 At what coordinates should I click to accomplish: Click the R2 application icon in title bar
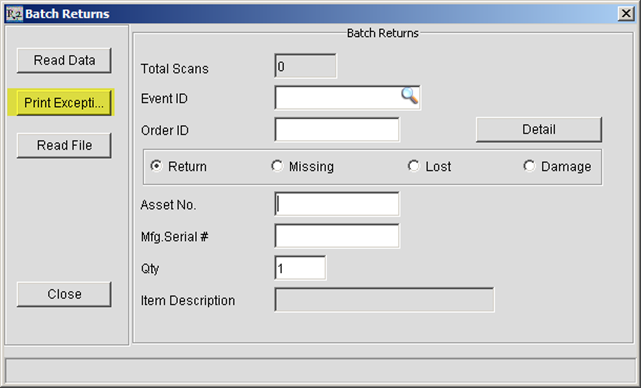15,14
